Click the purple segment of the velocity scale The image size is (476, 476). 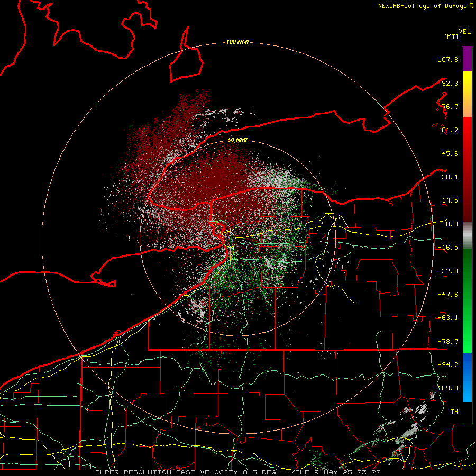[x=467, y=59]
